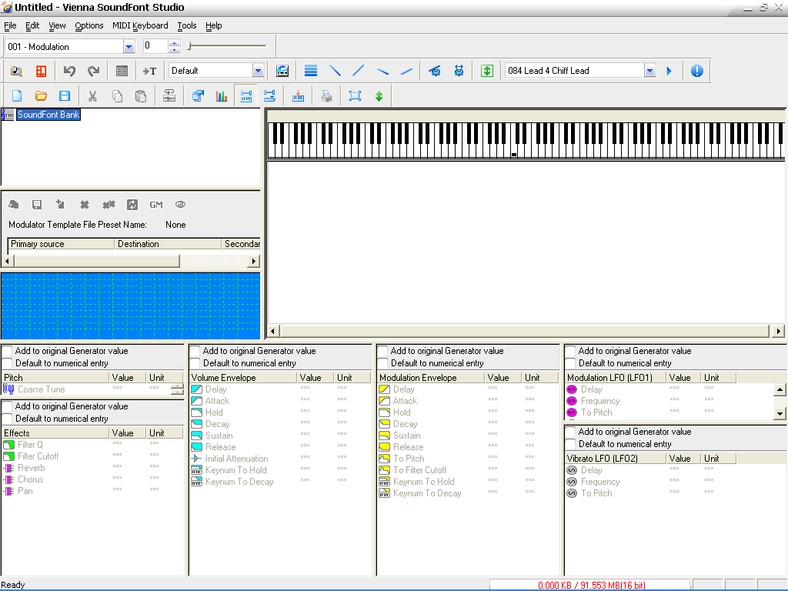Open the Default velocity dropdown
Screen dimensions: 788x591
click(258, 71)
